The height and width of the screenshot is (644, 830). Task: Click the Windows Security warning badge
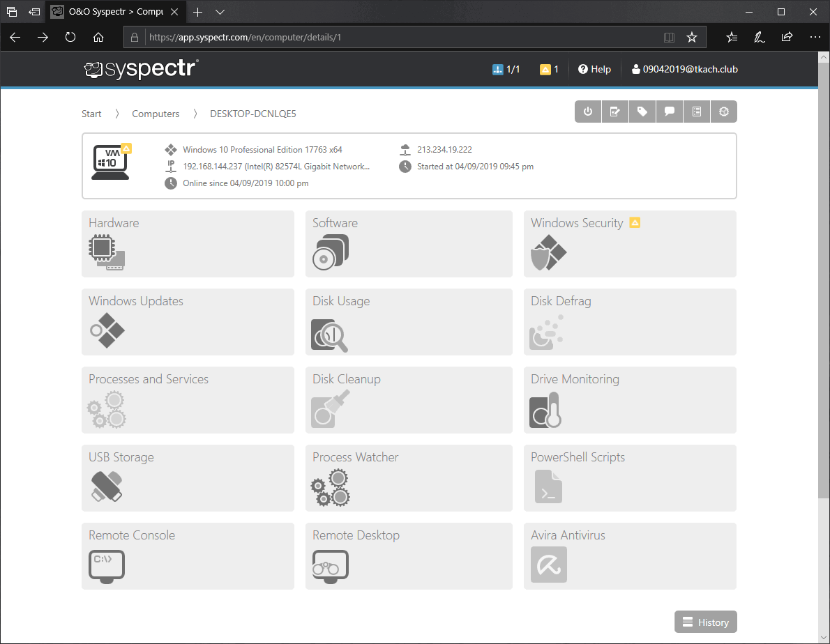[x=635, y=222]
